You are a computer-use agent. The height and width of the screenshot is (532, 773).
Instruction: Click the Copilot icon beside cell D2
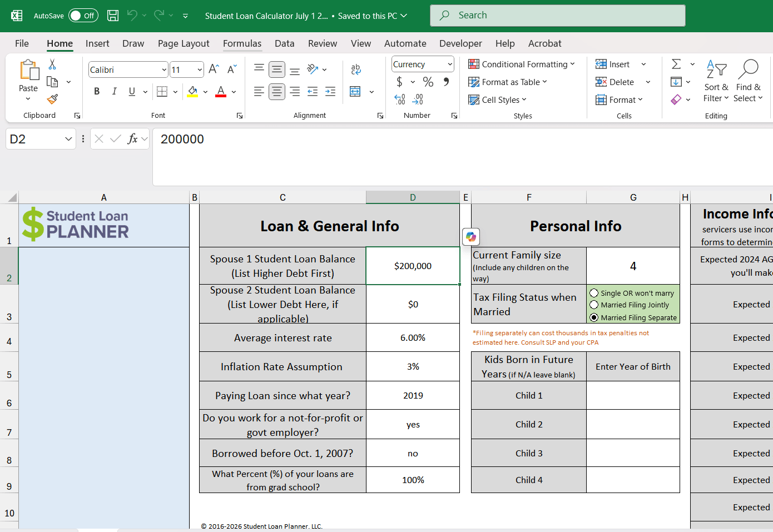tap(471, 237)
